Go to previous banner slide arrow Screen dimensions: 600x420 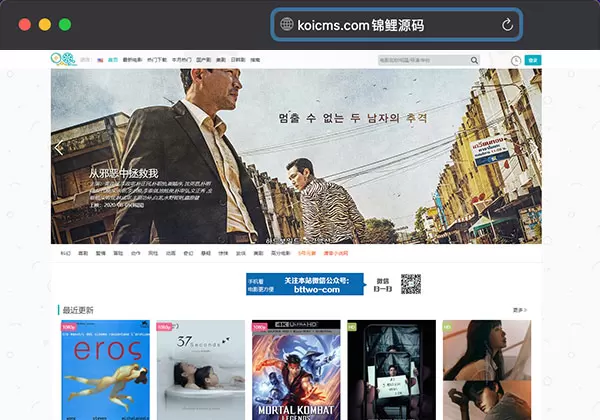59,148
